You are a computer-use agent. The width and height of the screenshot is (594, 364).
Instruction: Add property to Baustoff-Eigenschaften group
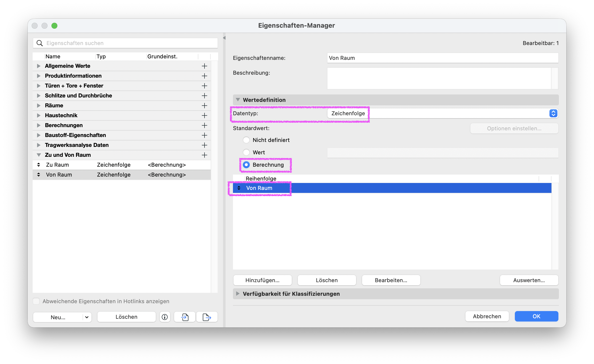tap(204, 135)
